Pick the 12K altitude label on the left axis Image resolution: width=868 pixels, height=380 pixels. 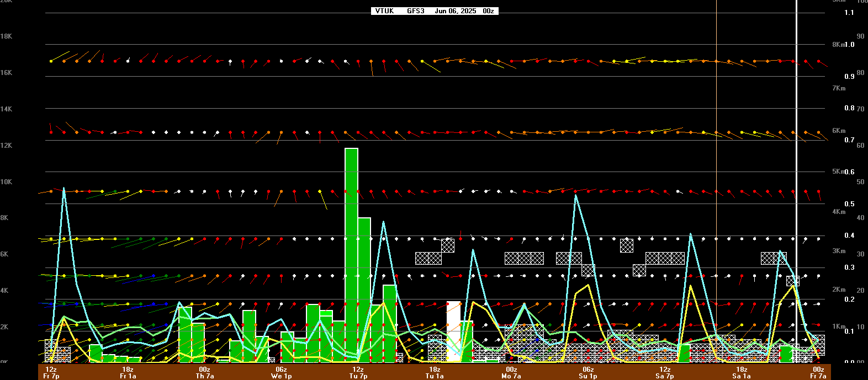click(x=6, y=146)
